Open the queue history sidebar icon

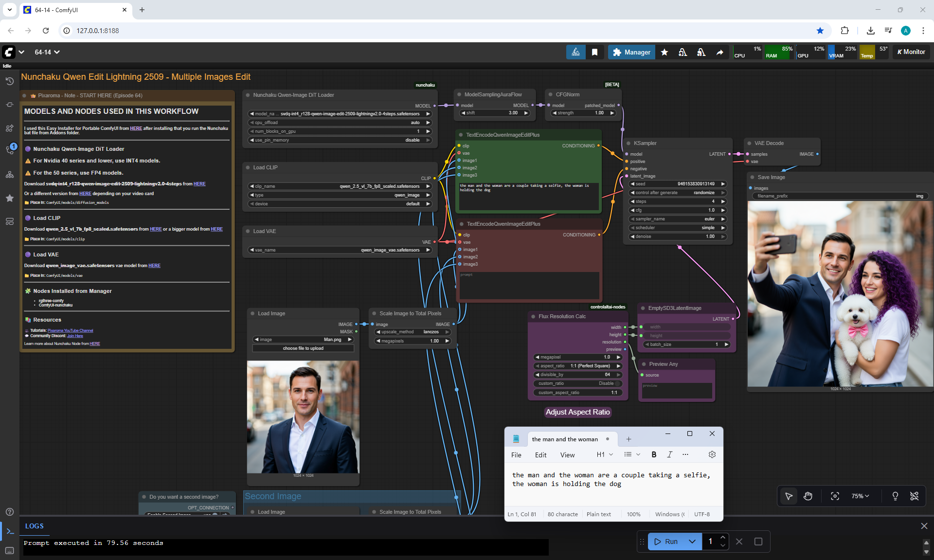pos(9,81)
